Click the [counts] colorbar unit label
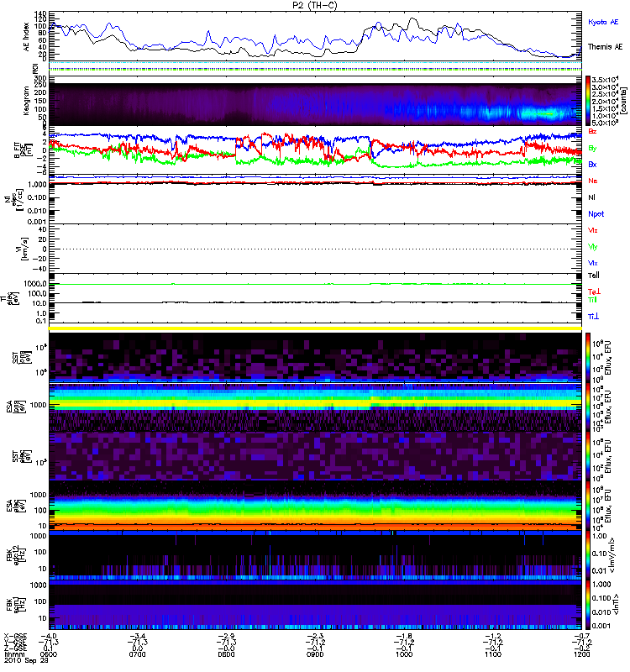The width and height of the screenshot is (630, 672). (x=625, y=101)
